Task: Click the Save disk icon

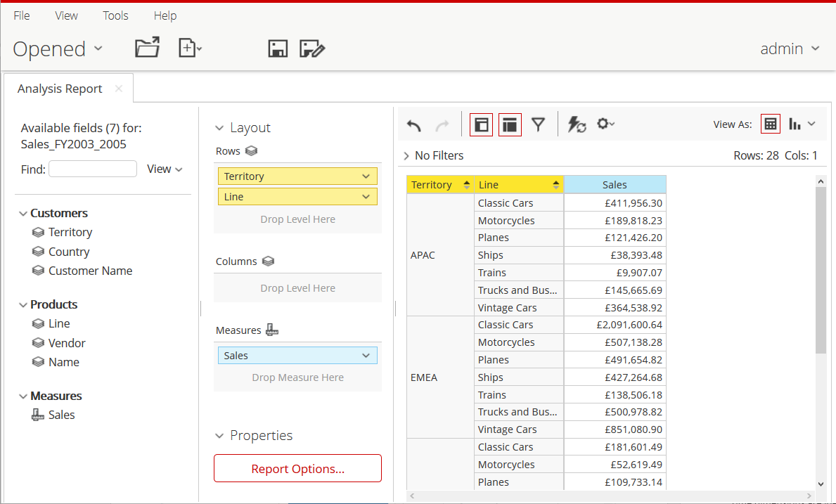Action: point(278,49)
